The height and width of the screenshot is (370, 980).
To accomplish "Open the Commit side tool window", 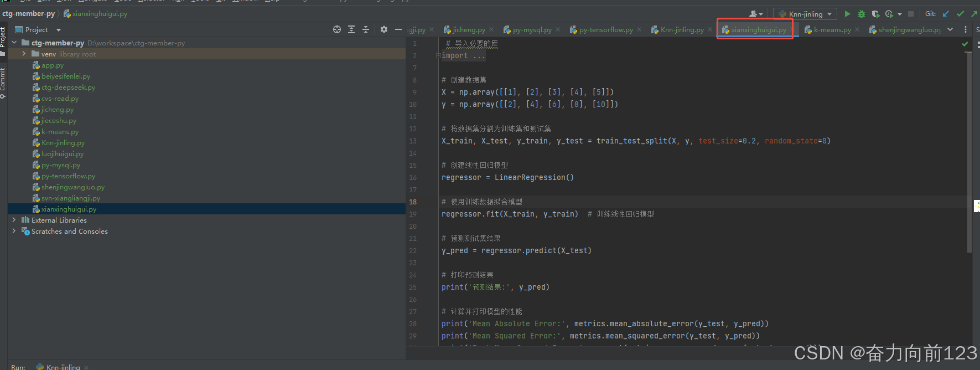I will tap(3, 83).
